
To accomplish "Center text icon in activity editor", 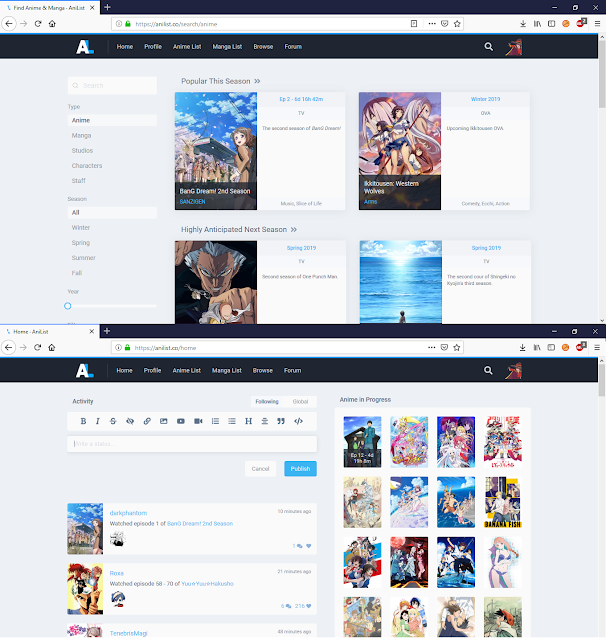I will coord(265,421).
